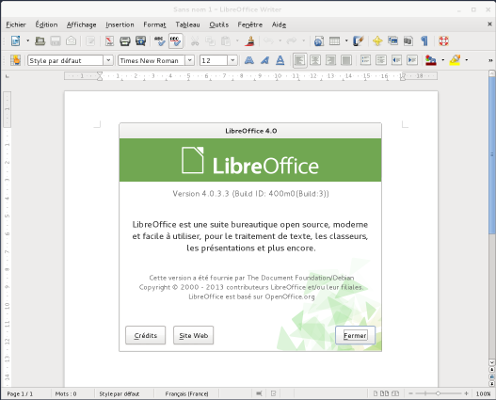This screenshot has height=400, width=496.
Task: Open the Affichage menu
Action: click(x=81, y=25)
